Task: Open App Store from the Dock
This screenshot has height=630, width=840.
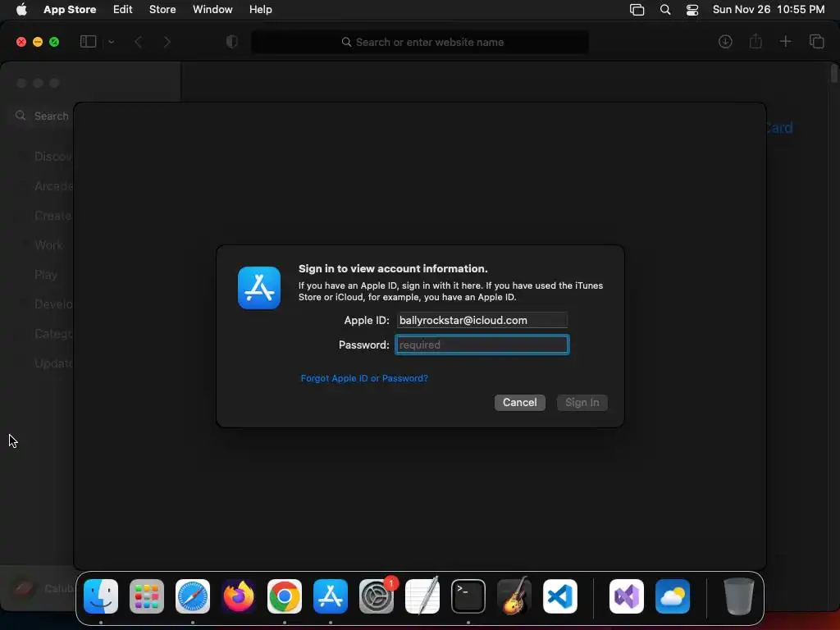Action: tap(331, 596)
